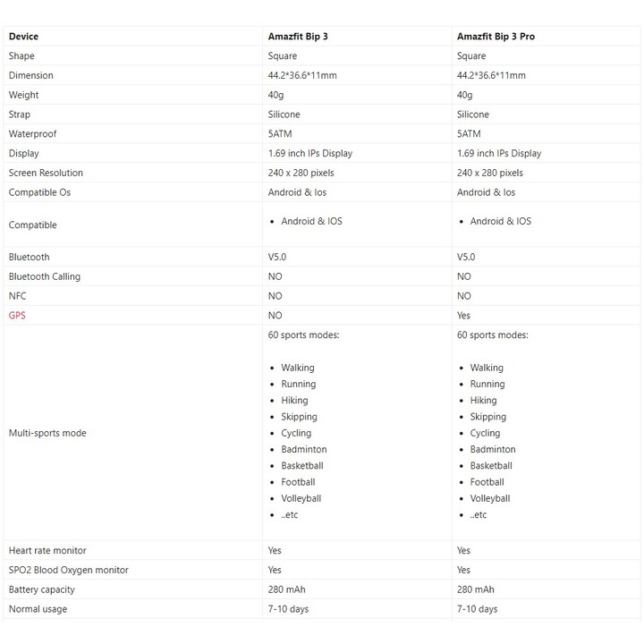Click the Bluetooth Calling row label
644x644 pixels.
click(45, 276)
